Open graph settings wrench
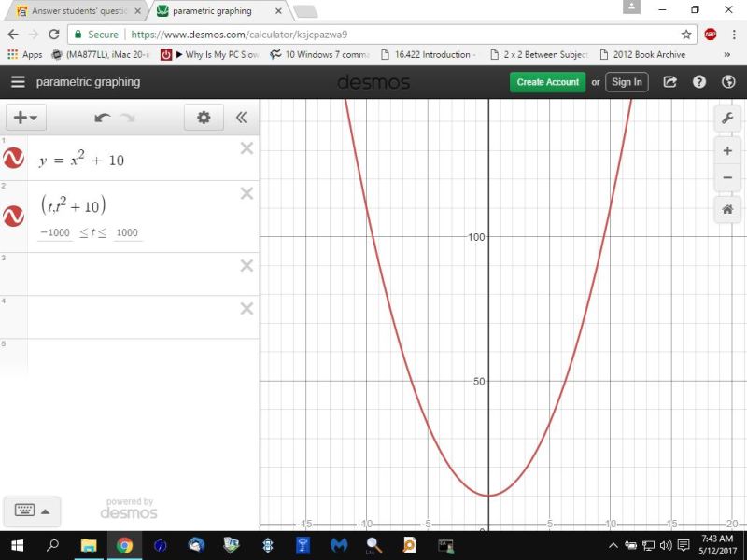 [x=727, y=118]
